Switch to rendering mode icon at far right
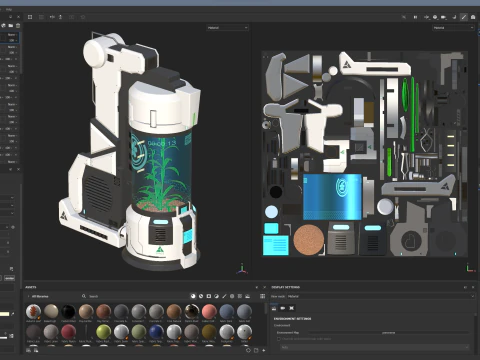 473,17
